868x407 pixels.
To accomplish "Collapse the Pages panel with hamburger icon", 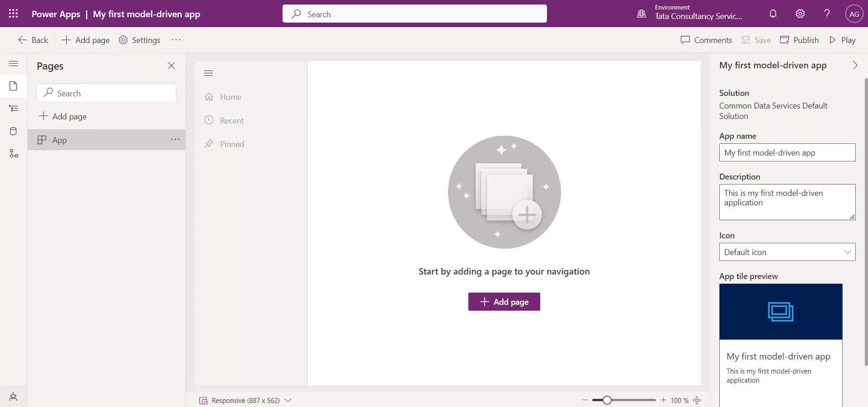I will pos(14,64).
